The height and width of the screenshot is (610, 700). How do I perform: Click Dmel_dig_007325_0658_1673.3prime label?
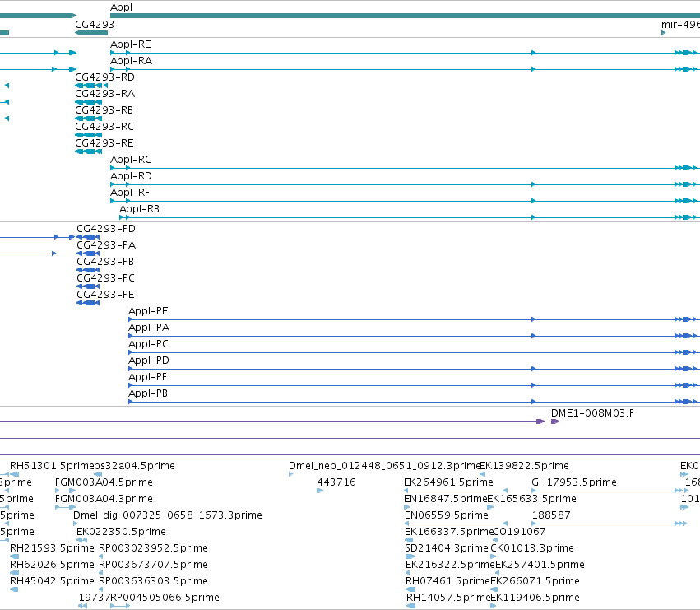[x=168, y=515]
